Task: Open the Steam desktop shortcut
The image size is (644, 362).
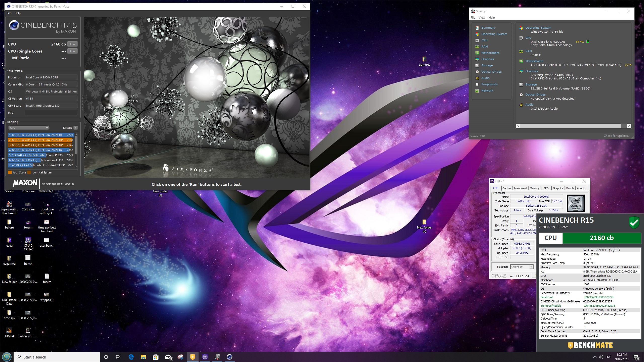Action: coord(9,191)
